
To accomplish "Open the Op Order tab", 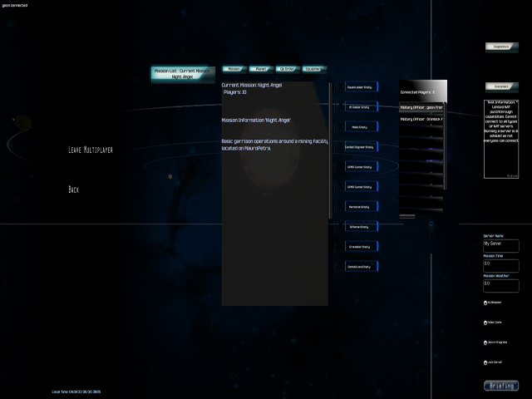I will (288, 69).
